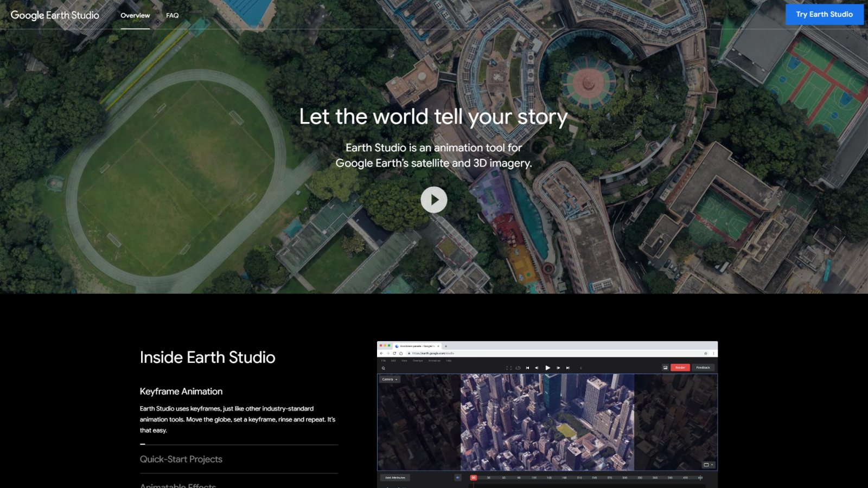Click the current frame number field
The height and width of the screenshot is (488, 868).
[581, 368]
